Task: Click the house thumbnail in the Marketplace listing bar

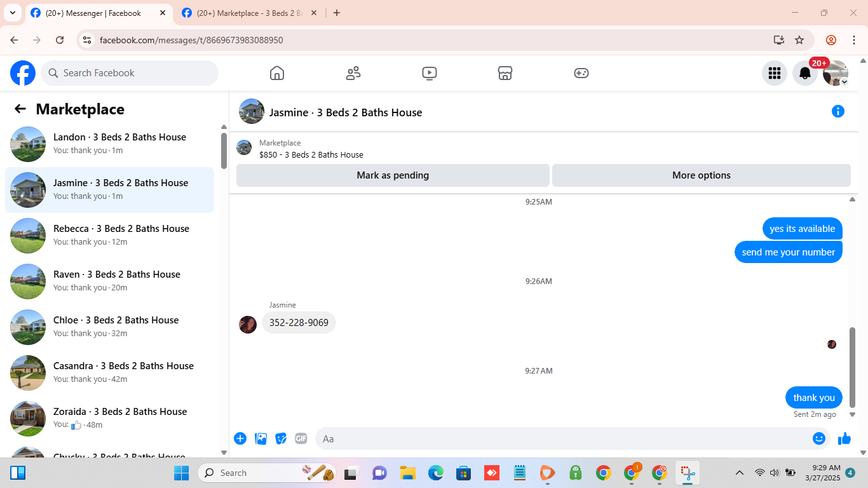Action: click(244, 147)
